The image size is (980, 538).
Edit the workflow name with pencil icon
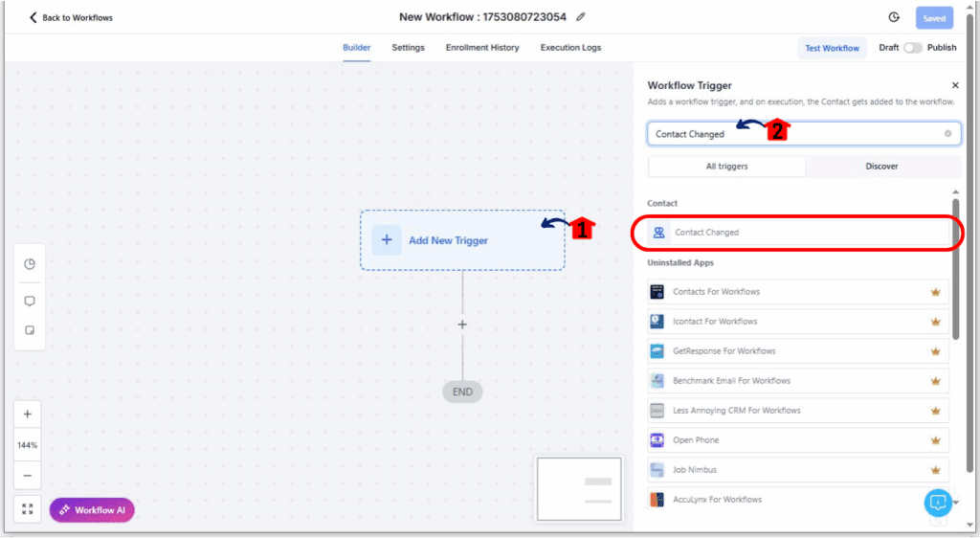(581, 17)
